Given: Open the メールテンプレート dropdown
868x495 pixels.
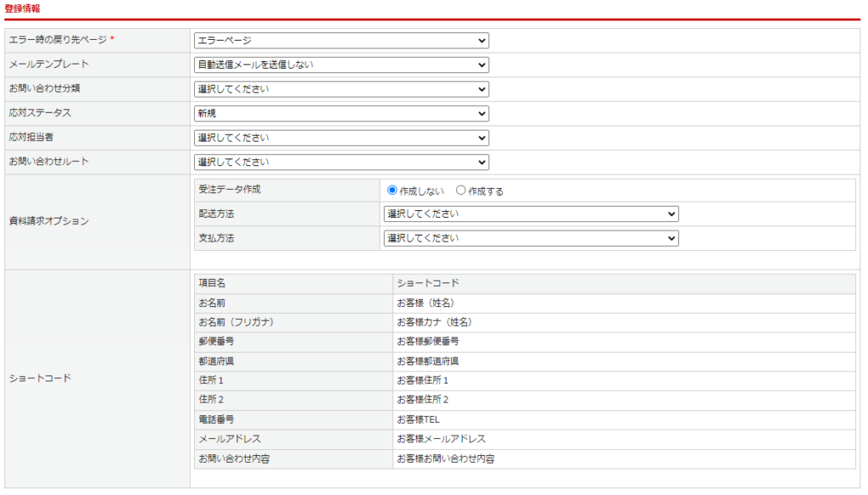Looking at the screenshot, I should coord(341,64).
